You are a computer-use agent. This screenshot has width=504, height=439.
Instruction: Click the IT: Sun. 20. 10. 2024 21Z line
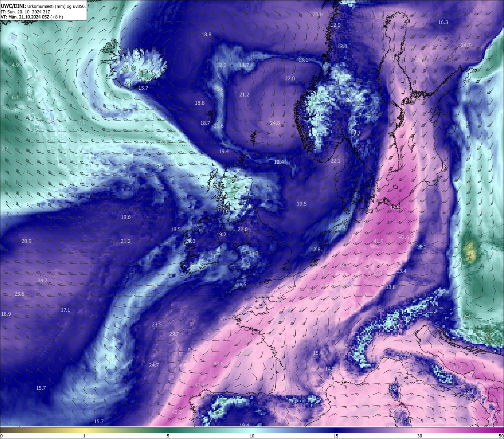coord(26,12)
